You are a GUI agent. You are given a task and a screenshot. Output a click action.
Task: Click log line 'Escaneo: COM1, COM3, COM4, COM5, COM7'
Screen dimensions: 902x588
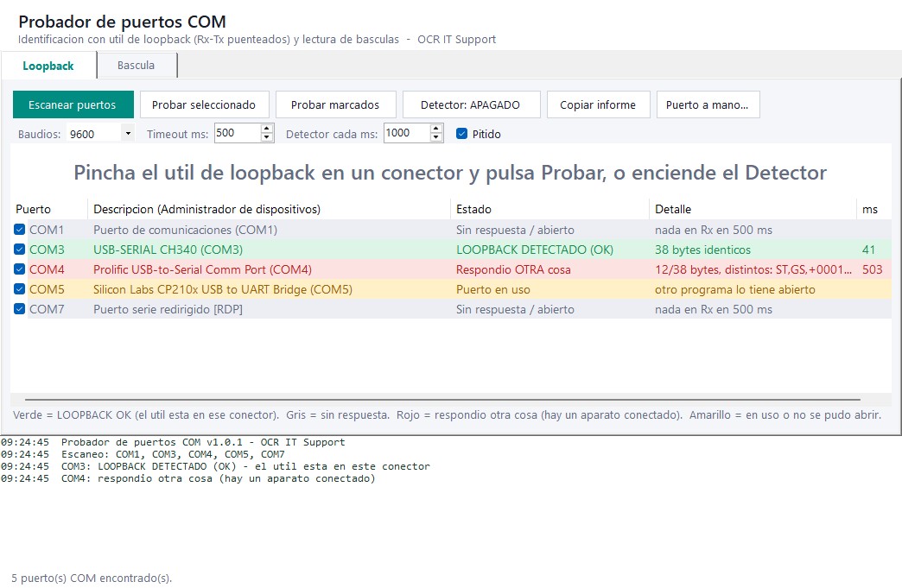[173, 454]
